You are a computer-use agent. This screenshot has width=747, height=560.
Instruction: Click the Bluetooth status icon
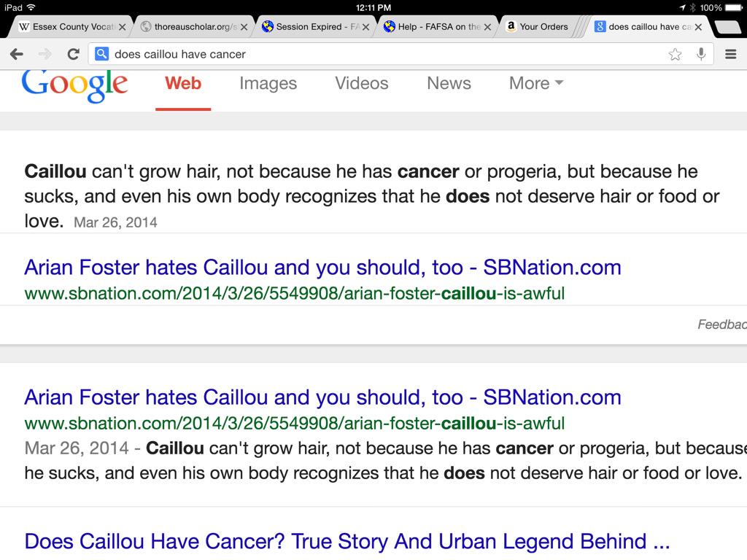[x=693, y=7]
